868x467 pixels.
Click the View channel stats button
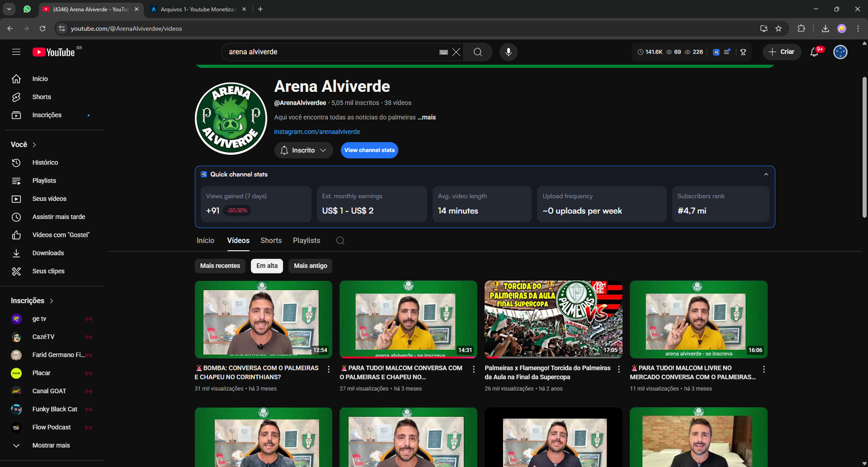[369, 150]
